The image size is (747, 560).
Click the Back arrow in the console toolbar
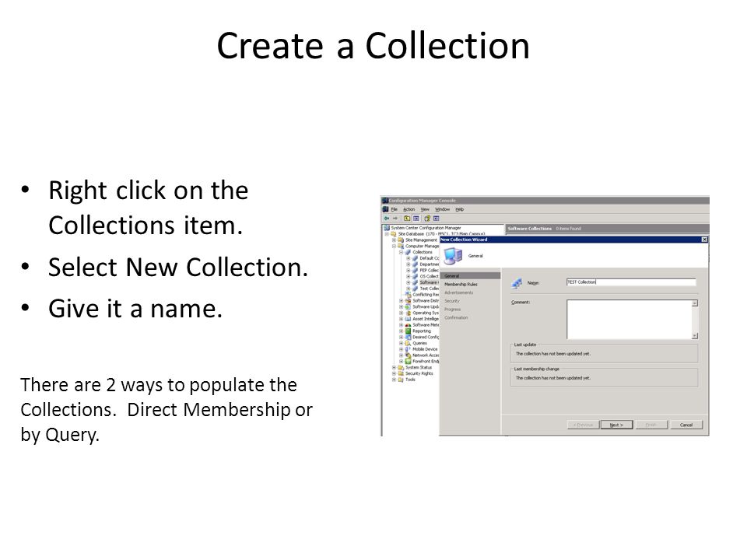(x=387, y=219)
